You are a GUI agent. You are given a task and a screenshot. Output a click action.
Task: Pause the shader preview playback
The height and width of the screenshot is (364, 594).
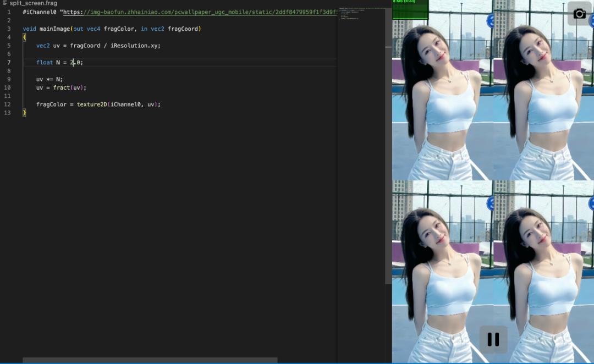493,339
